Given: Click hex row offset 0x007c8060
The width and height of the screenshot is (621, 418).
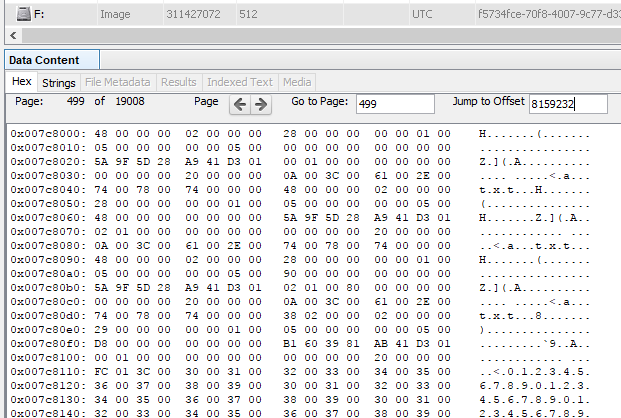Looking at the screenshot, I should tap(48, 218).
